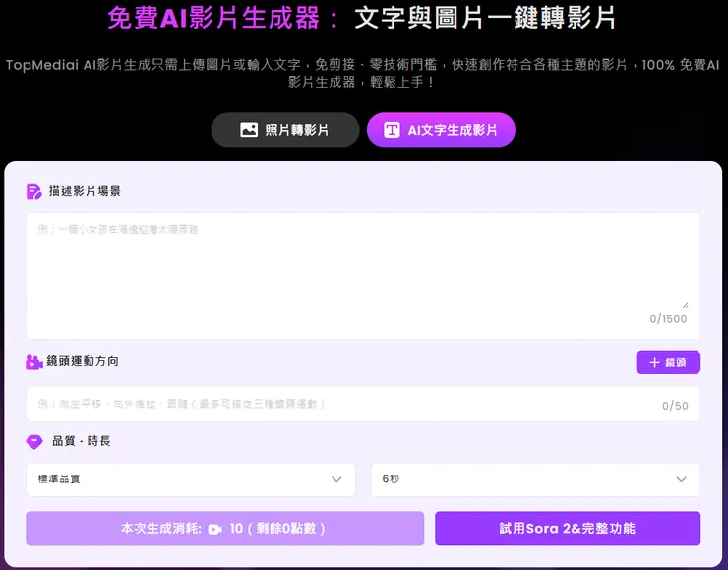Click the TopMediai description paragraph
This screenshot has width=728, height=570.
(x=363, y=73)
